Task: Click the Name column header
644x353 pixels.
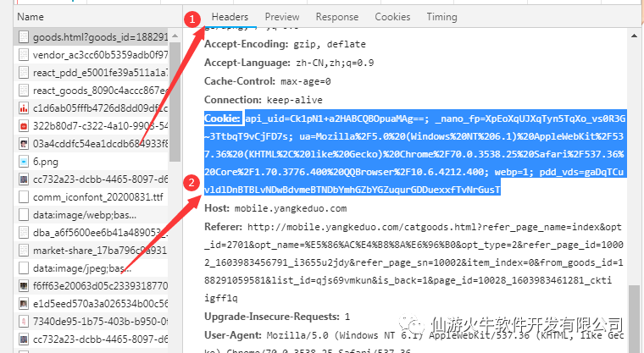Action: [x=31, y=17]
